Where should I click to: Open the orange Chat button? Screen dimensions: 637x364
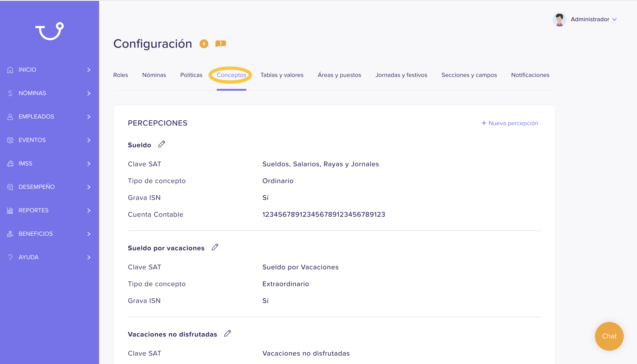point(609,336)
